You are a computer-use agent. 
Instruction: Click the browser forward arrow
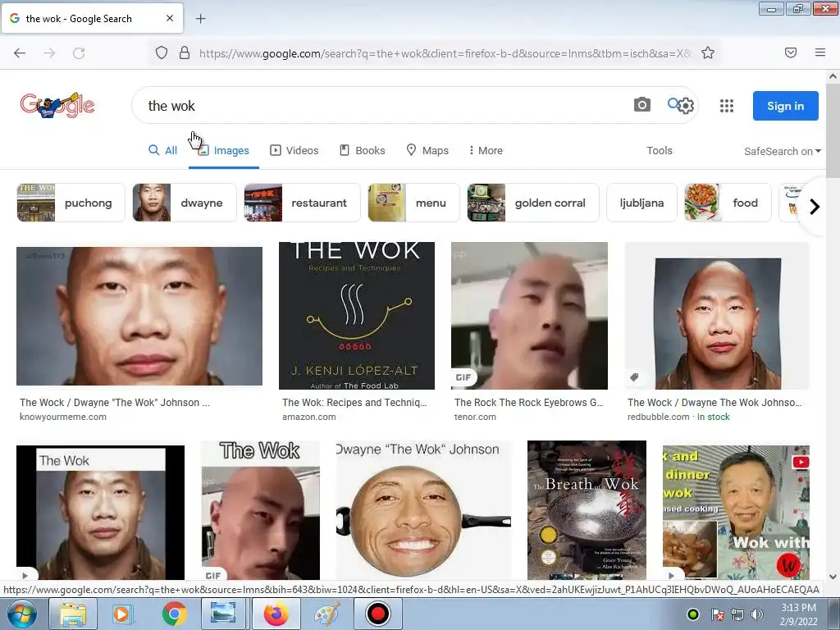[49, 53]
